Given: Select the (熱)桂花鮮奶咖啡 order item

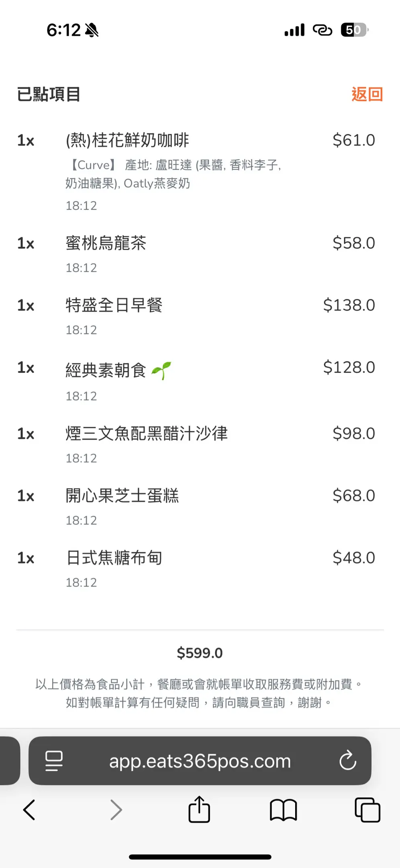Looking at the screenshot, I should [x=127, y=140].
